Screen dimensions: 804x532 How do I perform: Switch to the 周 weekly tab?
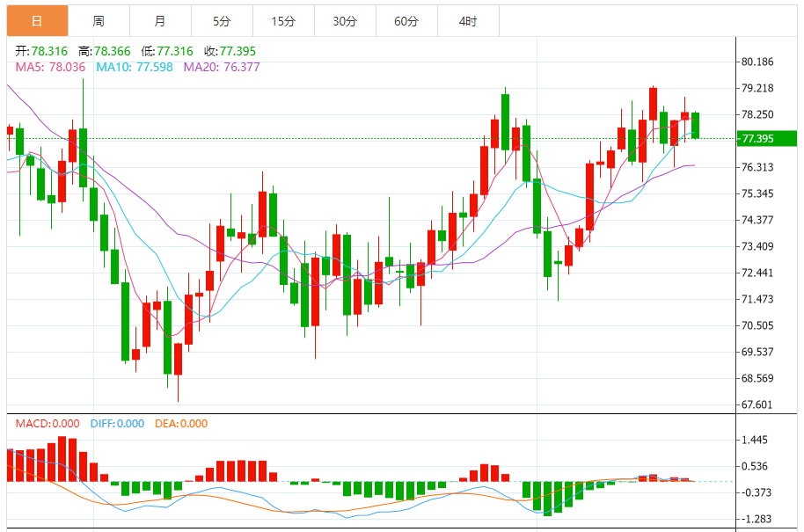point(99,21)
